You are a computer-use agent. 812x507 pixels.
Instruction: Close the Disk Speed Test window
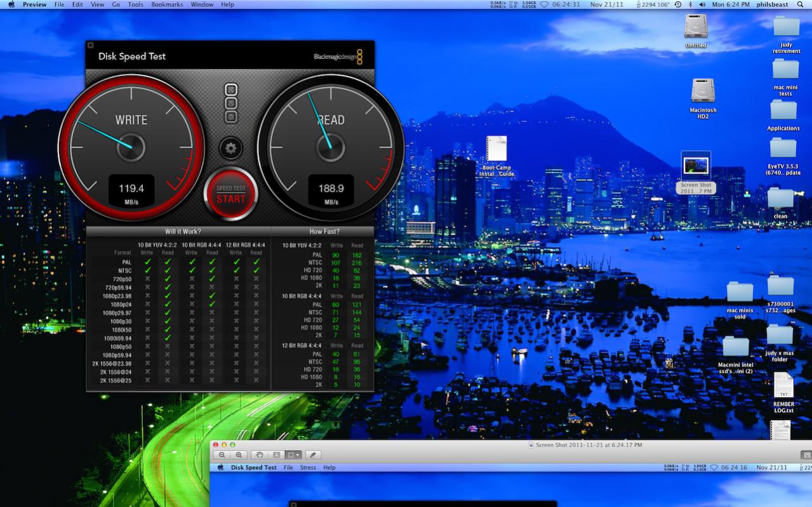(90, 45)
